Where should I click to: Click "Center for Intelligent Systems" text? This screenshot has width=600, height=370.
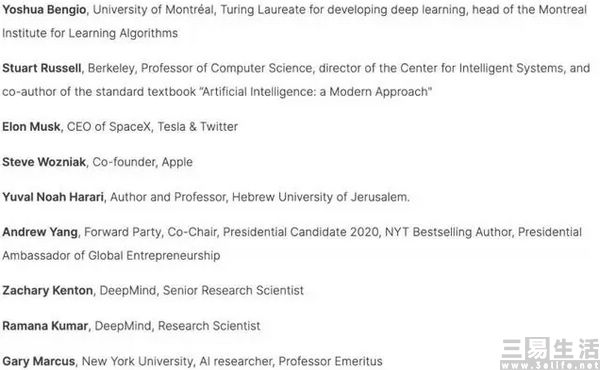tap(481, 68)
